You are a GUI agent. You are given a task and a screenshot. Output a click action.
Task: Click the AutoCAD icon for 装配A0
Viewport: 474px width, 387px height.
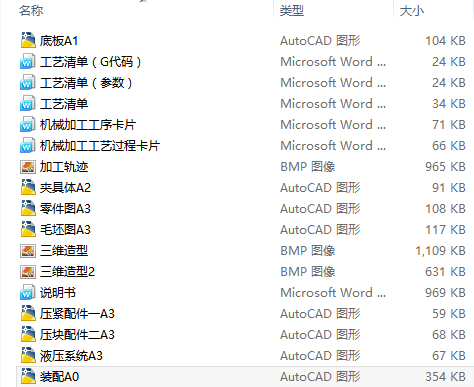coord(28,376)
